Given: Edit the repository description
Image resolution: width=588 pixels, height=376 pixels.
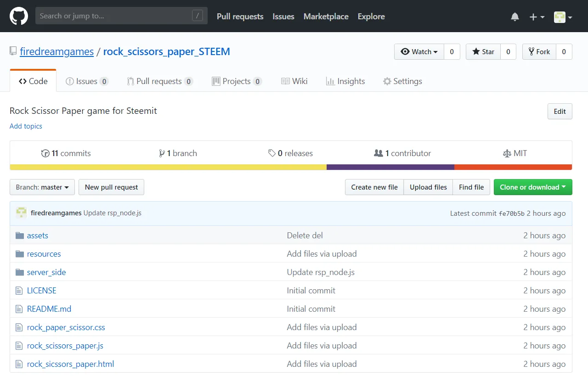Looking at the screenshot, I should coord(560,112).
